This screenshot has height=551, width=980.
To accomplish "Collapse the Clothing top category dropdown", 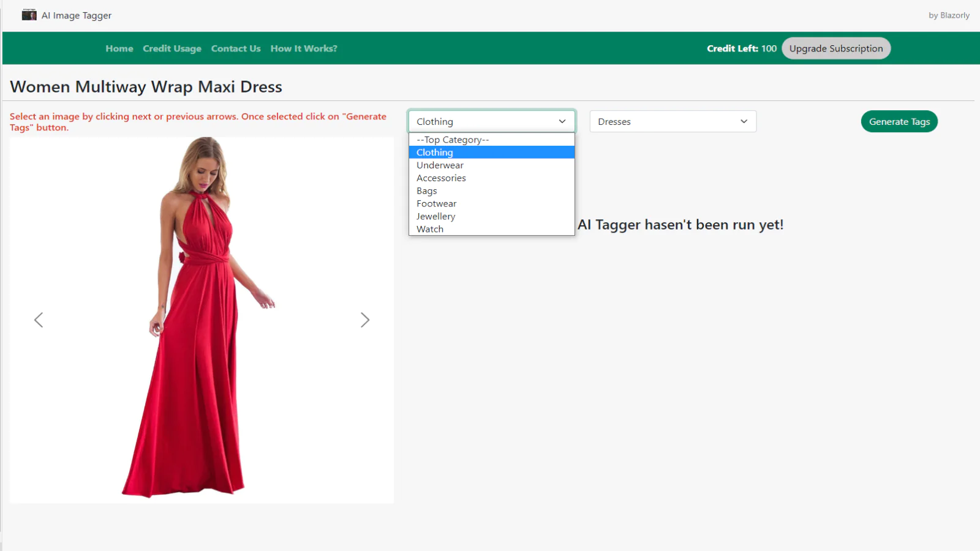I will tap(492, 121).
